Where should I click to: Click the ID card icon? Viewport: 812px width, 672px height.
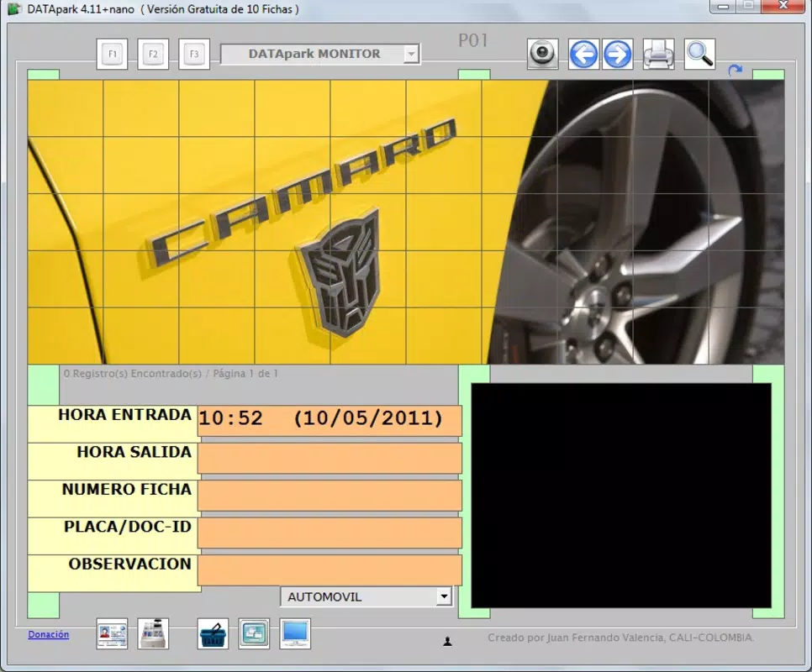112,633
